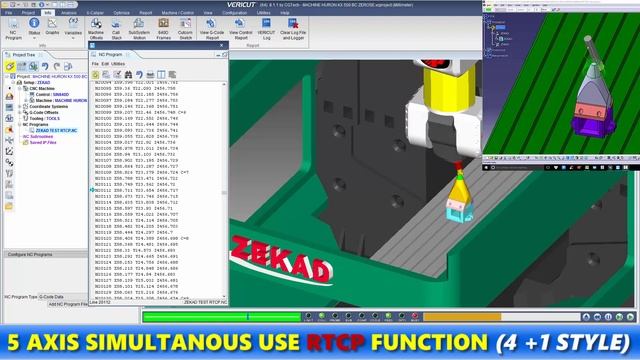640x360 pixels.
Task: Click the folder icon in the left vertical strip
Action: (x=9, y=207)
